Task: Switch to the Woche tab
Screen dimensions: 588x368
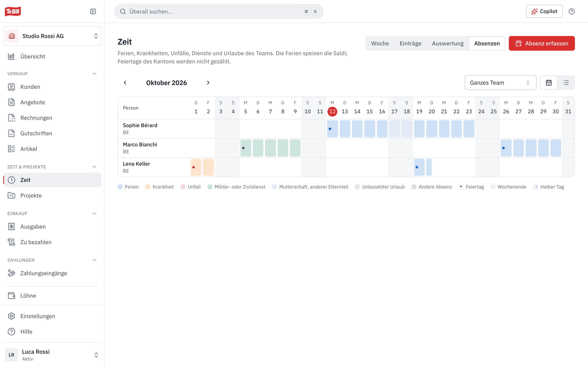Action: (x=380, y=43)
